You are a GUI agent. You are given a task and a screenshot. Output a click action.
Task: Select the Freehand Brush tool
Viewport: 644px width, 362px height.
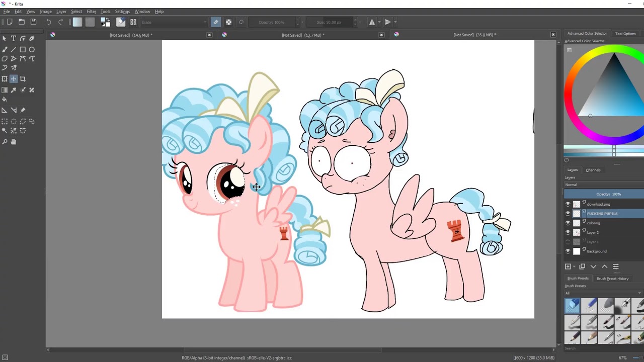pyautogui.click(x=5, y=50)
